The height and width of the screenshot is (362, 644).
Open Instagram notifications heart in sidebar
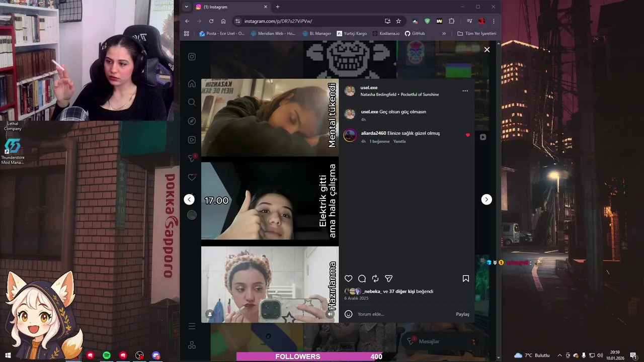point(192,177)
